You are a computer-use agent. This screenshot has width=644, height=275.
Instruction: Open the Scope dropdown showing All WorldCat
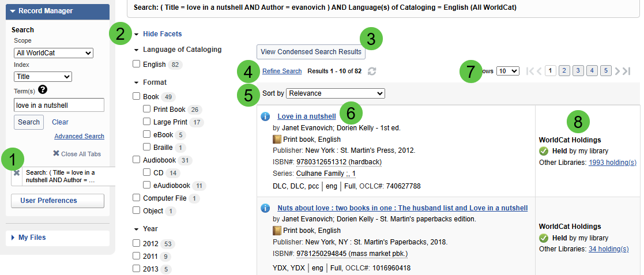point(54,53)
